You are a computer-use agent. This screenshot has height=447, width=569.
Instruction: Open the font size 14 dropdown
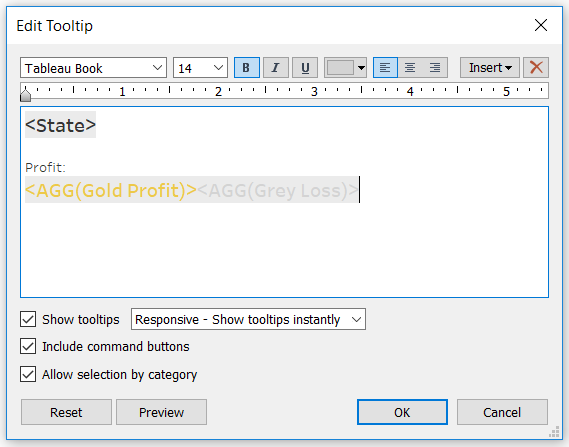click(x=200, y=68)
